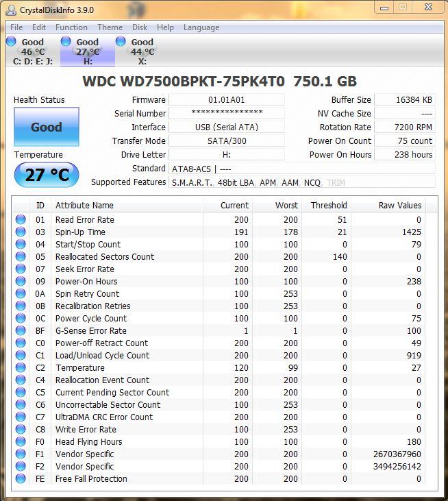448x501 pixels.
Task: Click the status orb of Temperature attribute row
Action: pos(21,367)
